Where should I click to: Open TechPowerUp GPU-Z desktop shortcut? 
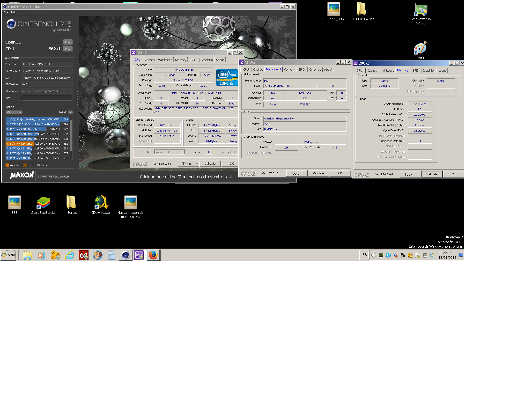(420, 13)
